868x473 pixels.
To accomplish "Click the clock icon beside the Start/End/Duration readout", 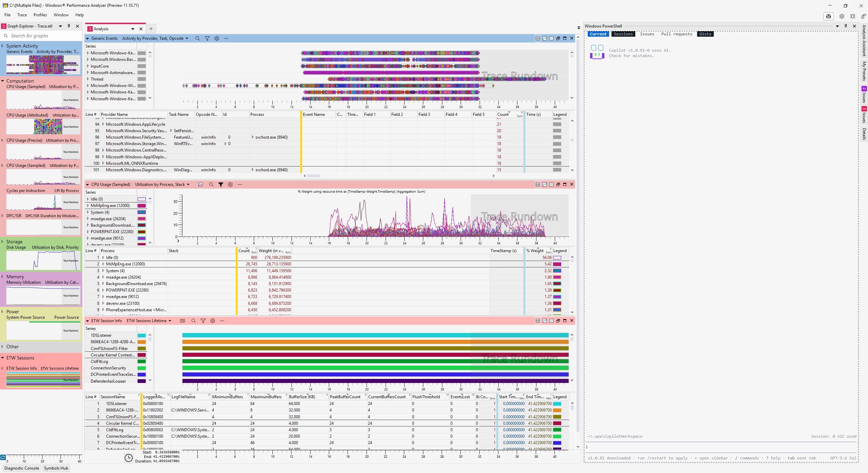I will coord(128,458).
